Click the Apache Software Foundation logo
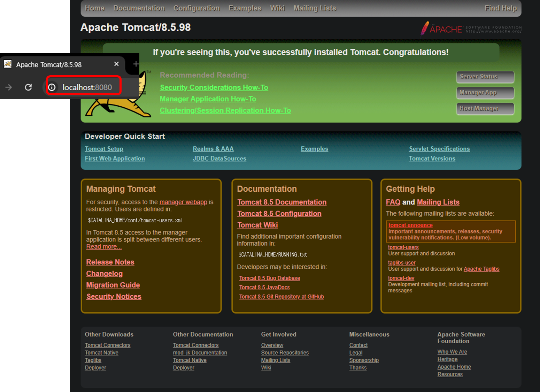Viewport: 540px width, 392px height. tap(471, 29)
